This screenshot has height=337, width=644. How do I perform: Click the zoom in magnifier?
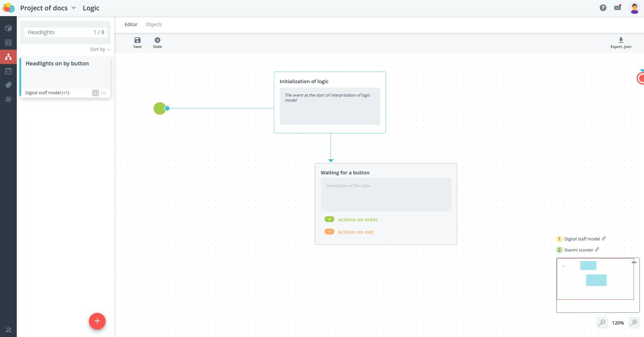(634, 323)
